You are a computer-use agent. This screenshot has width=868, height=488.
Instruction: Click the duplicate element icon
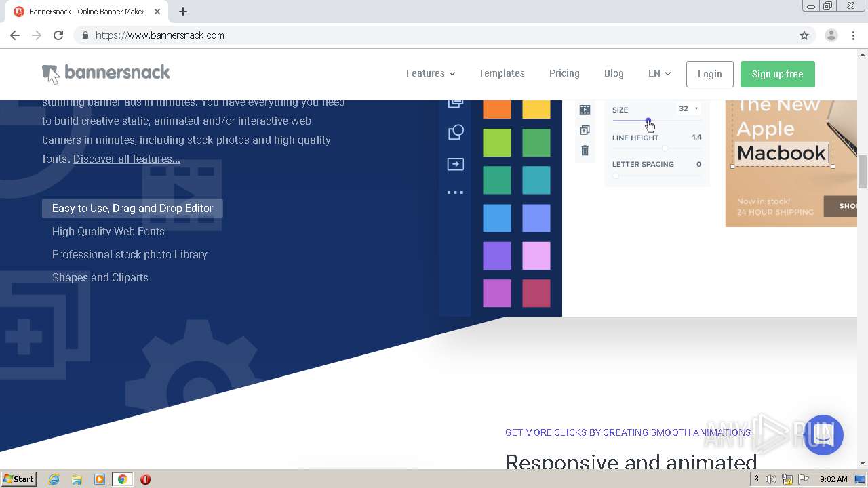585,130
